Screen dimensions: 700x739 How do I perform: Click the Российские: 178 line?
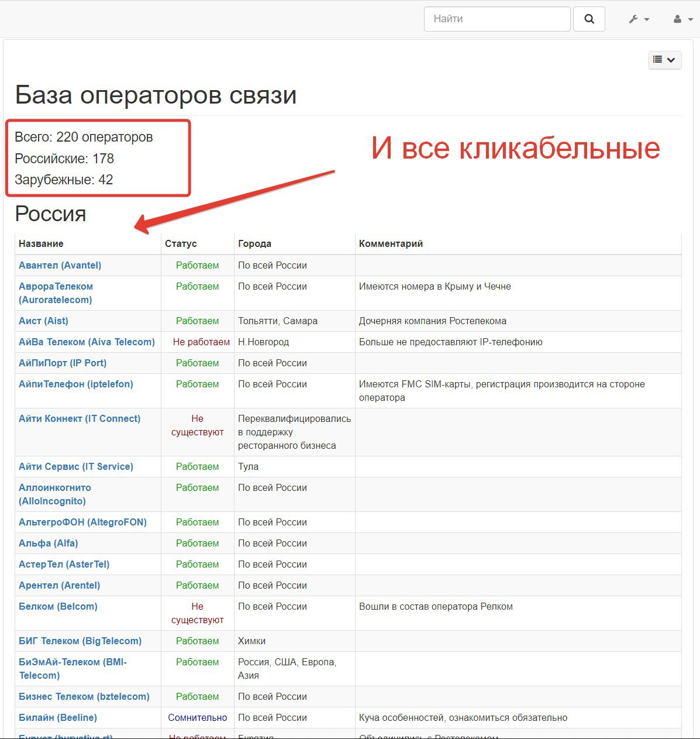(x=64, y=159)
